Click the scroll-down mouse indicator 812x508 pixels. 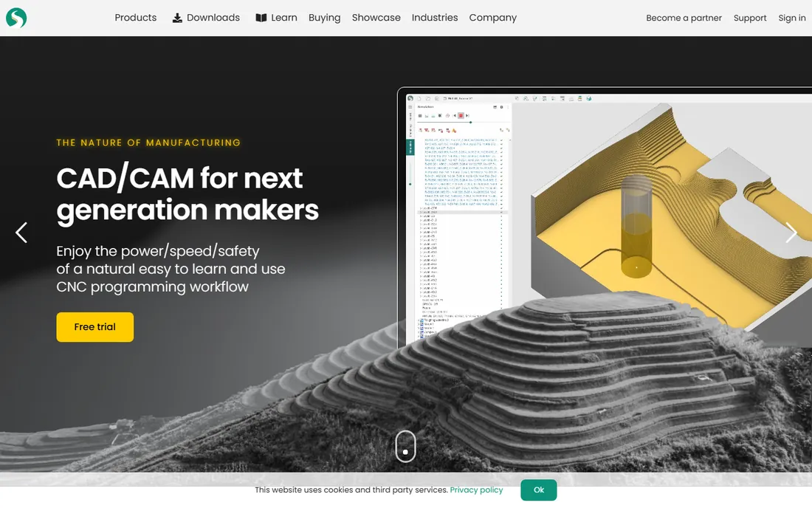(x=405, y=446)
